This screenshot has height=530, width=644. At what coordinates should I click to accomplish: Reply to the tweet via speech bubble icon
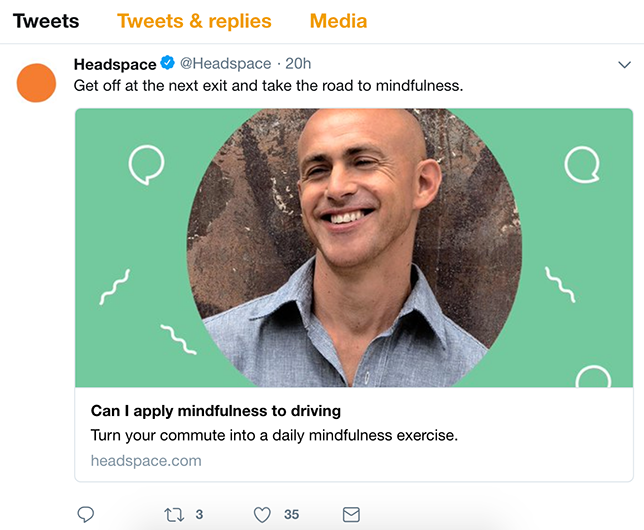pyautogui.click(x=86, y=514)
